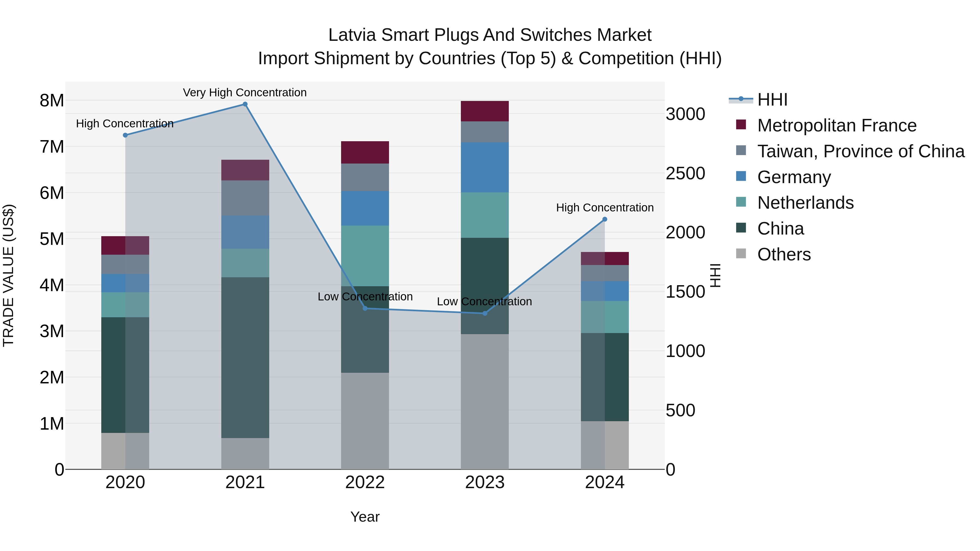Click 'Low Concentration' label near 2022
This screenshot has width=980, height=551.
tap(365, 297)
